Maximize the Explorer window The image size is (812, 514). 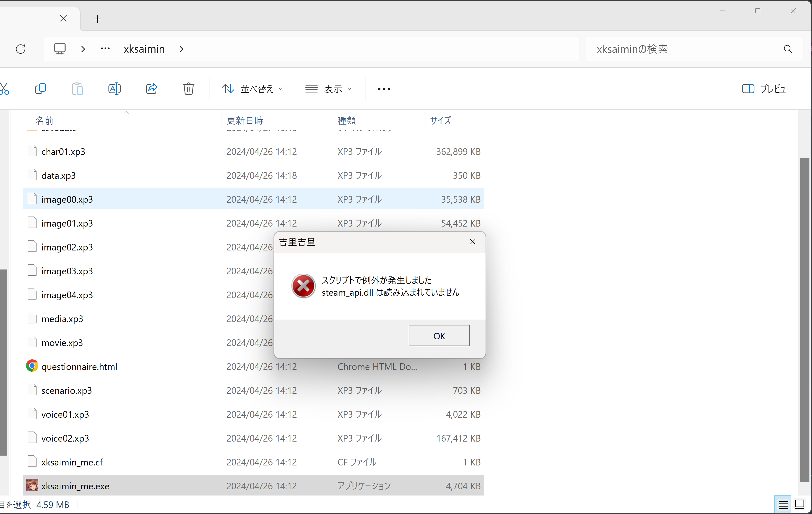(758, 11)
